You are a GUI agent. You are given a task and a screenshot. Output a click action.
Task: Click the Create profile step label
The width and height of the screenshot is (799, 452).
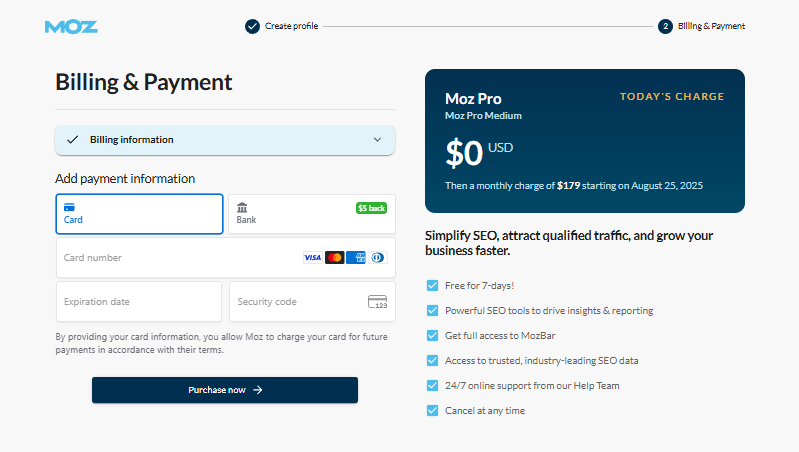[x=291, y=26]
